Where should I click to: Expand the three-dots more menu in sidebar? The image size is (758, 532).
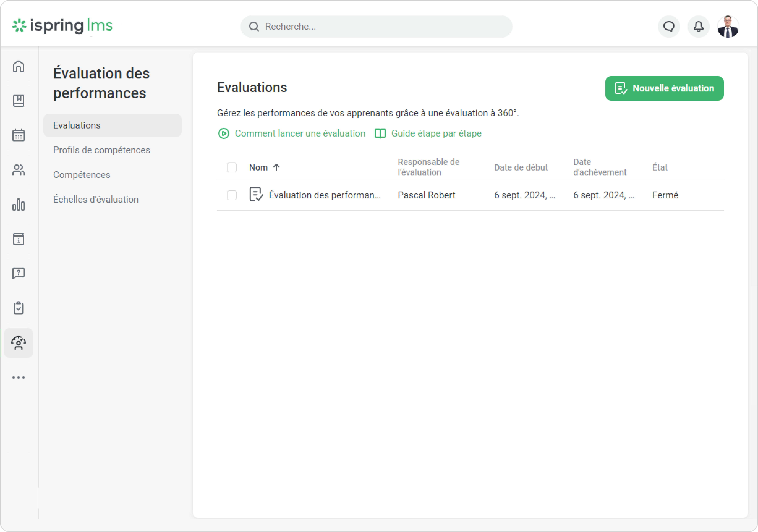19,378
